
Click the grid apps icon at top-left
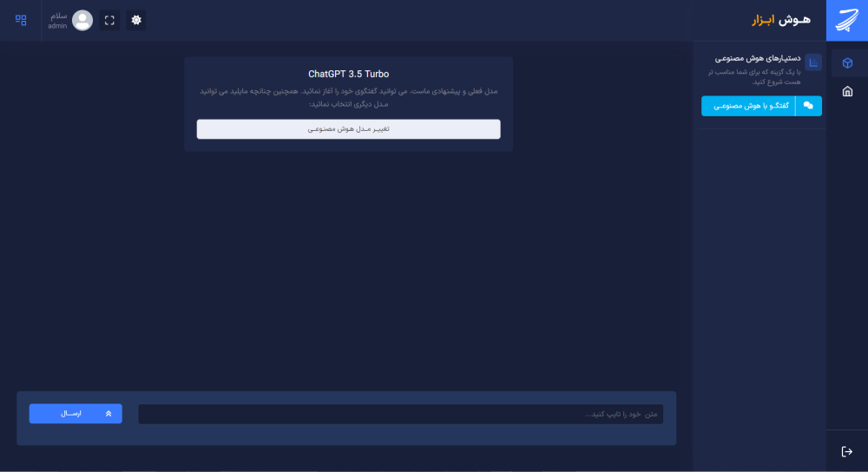[x=21, y=21]
